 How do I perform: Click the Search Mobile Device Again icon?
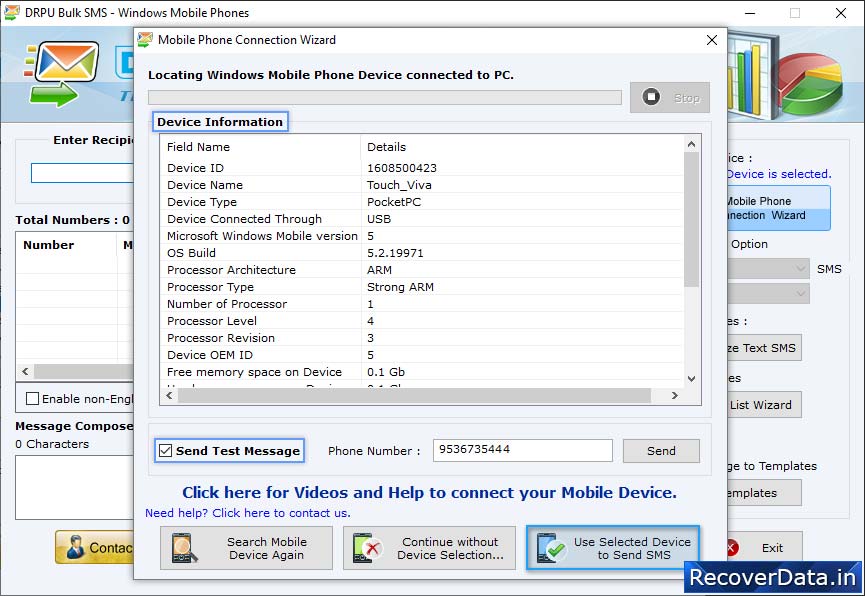[x=184, y=548]
